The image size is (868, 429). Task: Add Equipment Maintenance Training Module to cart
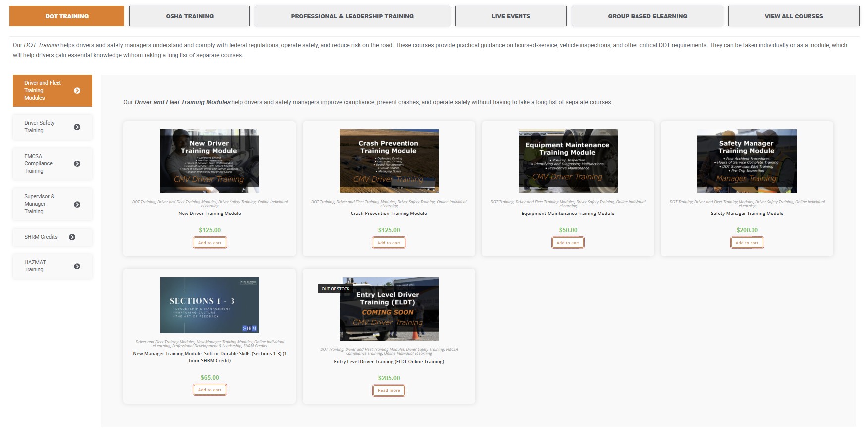click(568, 243)
